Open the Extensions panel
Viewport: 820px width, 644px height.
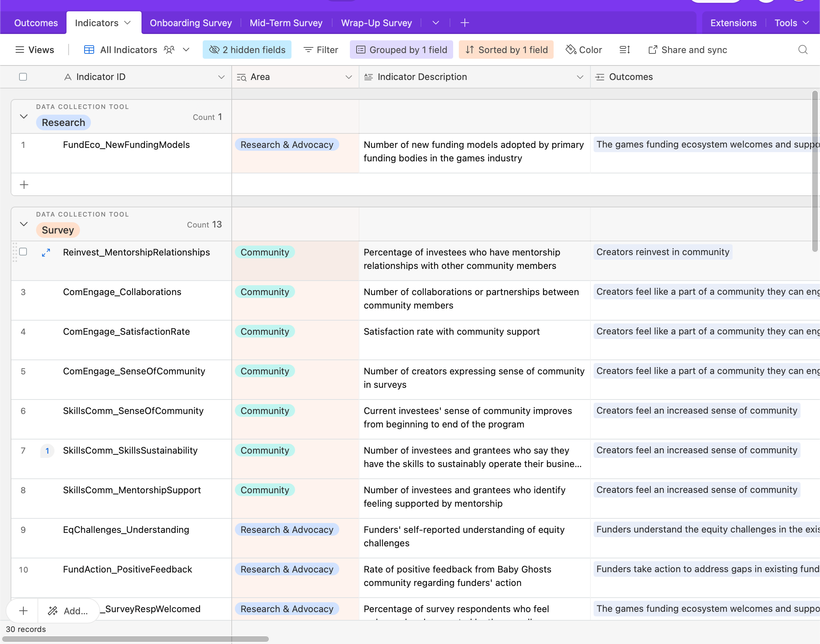[x=733, y=23]
